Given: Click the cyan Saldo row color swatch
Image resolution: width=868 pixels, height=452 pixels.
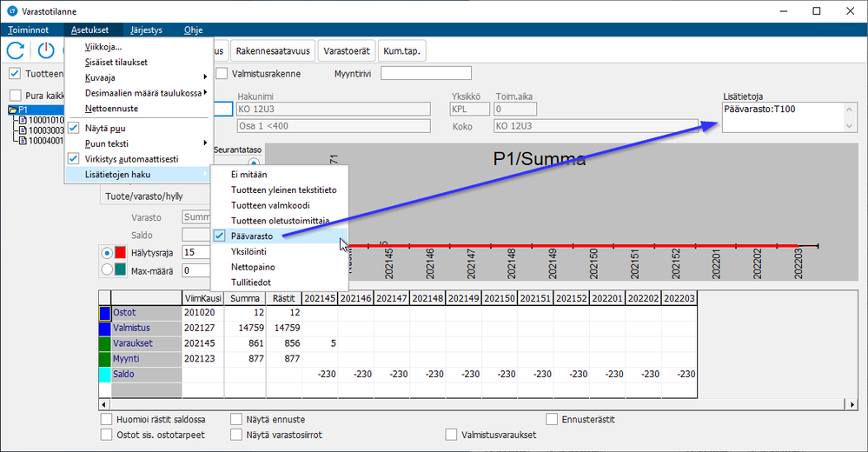Looking at the screenshot, I should (x=105, y=375).
